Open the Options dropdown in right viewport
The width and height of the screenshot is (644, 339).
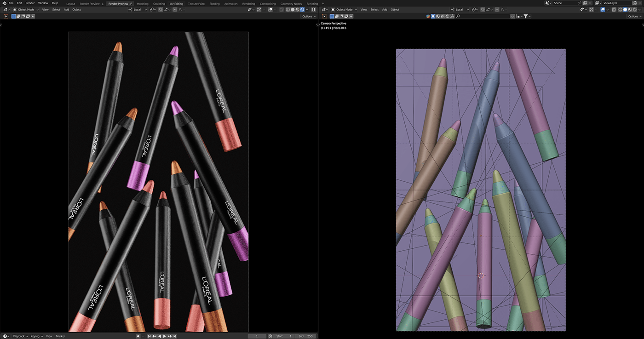(x=634, y=17)
